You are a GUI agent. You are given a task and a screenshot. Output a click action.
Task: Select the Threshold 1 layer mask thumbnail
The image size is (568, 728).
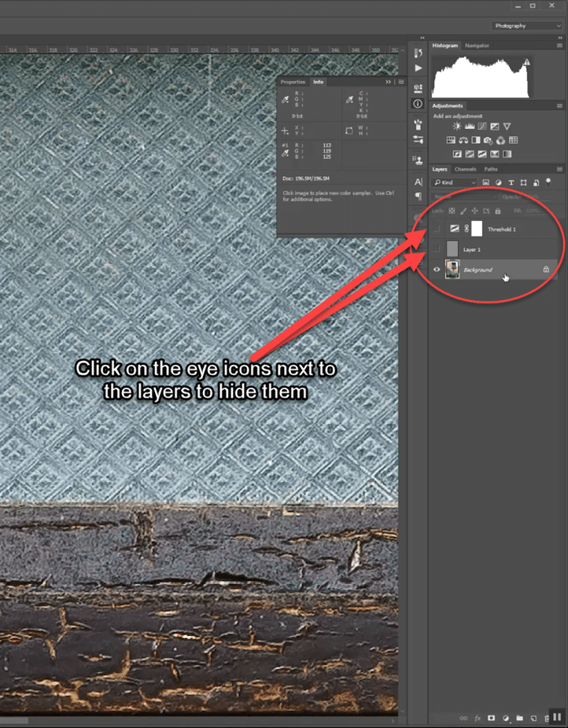477,229
